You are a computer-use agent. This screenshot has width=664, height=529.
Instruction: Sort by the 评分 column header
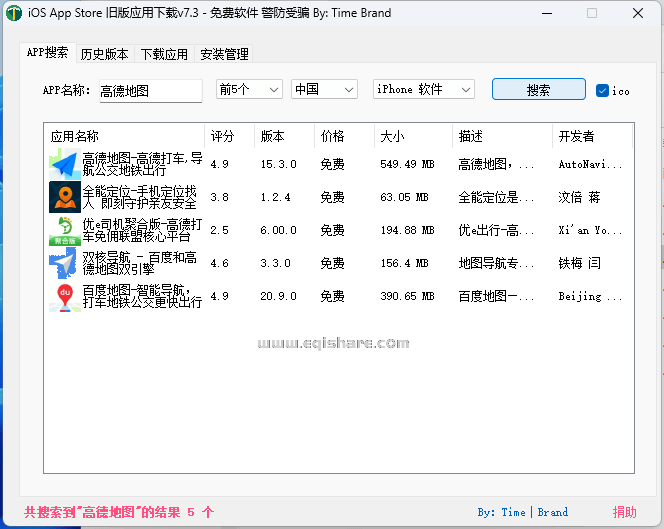(230, 136)
